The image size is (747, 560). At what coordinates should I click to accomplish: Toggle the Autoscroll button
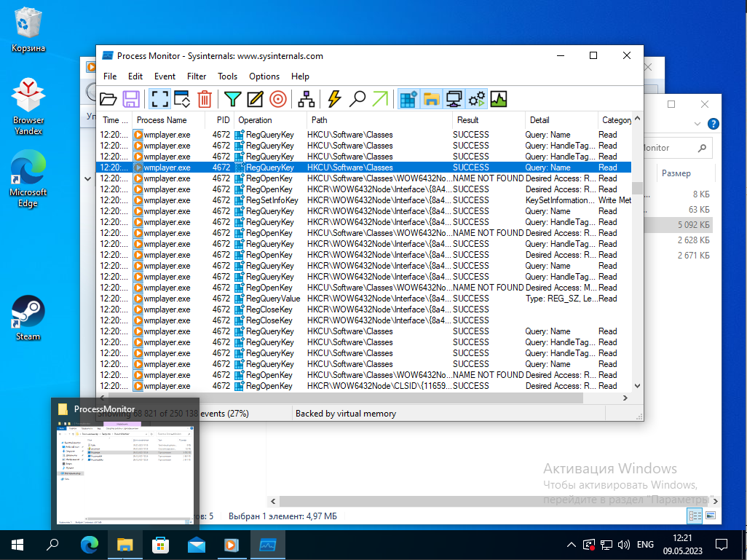(182, 99)
